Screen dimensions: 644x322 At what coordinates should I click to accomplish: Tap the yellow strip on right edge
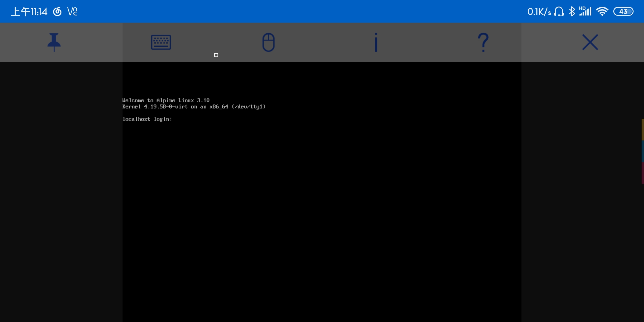coord(643,129)
